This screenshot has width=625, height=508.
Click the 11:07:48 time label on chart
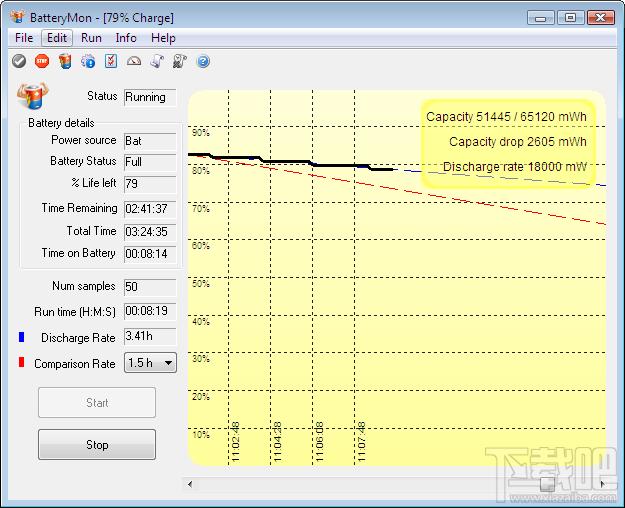(x=362, y=441)
